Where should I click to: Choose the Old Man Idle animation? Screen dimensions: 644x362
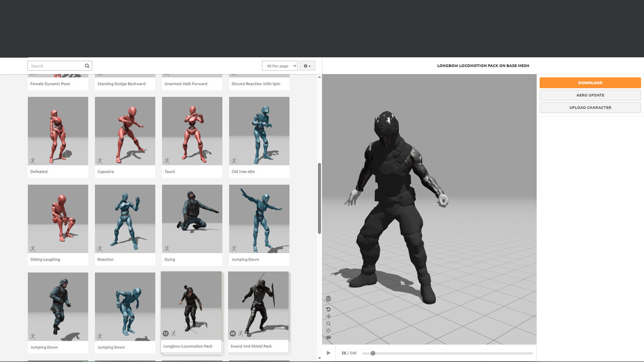259,131
